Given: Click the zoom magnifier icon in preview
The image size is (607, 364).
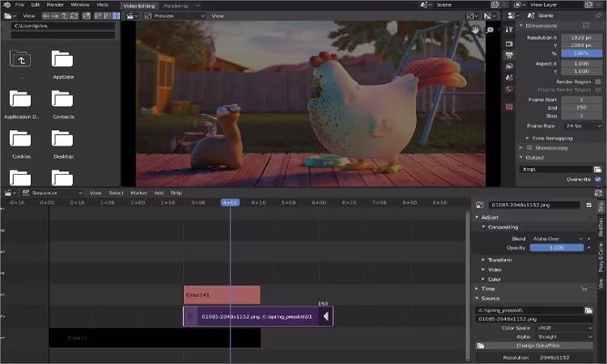Looking at the screenshot, I should coord(490,30).
